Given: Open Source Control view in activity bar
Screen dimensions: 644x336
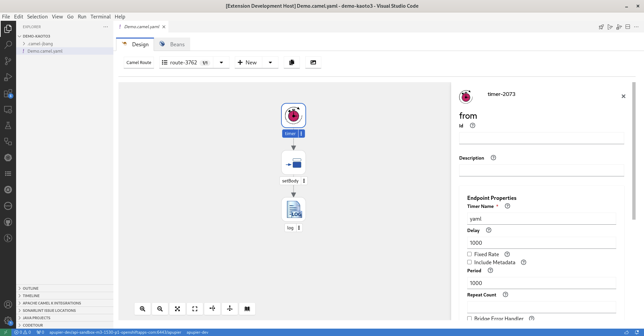Looking at the screenshot, I should 8,61.
